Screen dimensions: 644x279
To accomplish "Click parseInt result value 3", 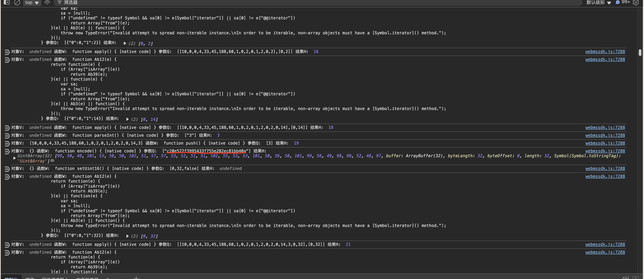I will 218,135.
